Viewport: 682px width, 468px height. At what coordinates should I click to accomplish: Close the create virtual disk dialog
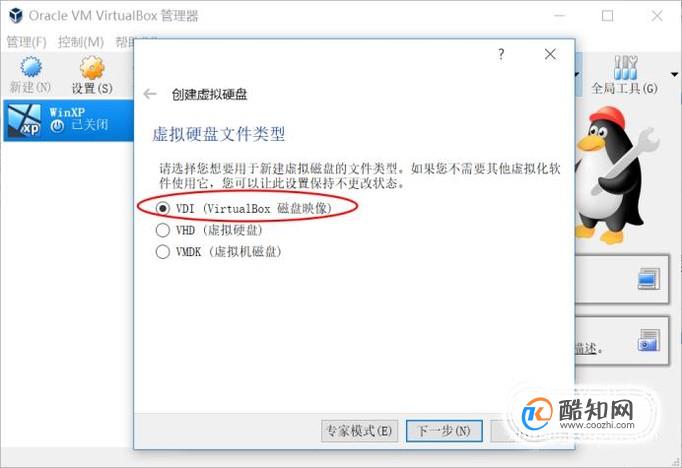pos(550,54)
